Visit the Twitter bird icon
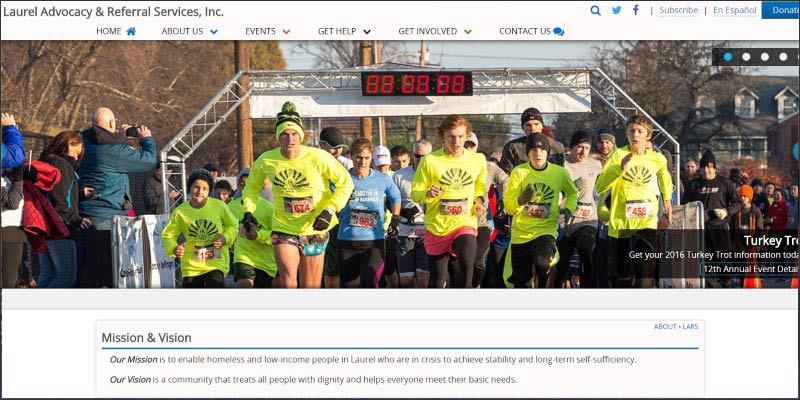Image resolution: width=800 pixels, height=400 pixels. tap(616, 10)
